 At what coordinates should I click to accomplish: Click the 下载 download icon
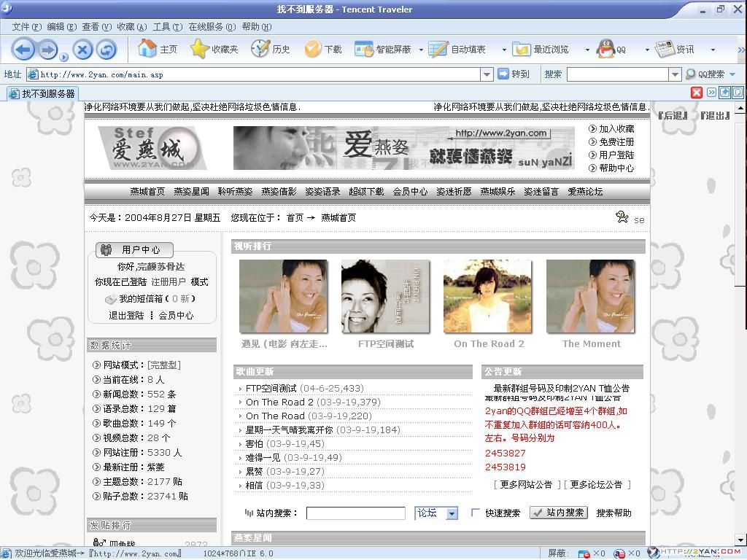[x=314, y=49]
